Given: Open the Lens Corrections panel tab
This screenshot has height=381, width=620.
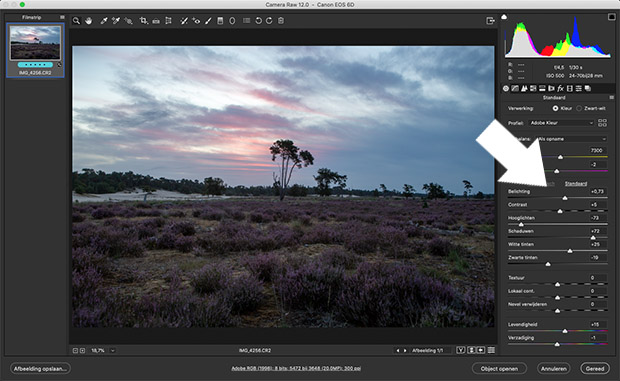Looking at the screenshot, I should [x=551, y=89].
